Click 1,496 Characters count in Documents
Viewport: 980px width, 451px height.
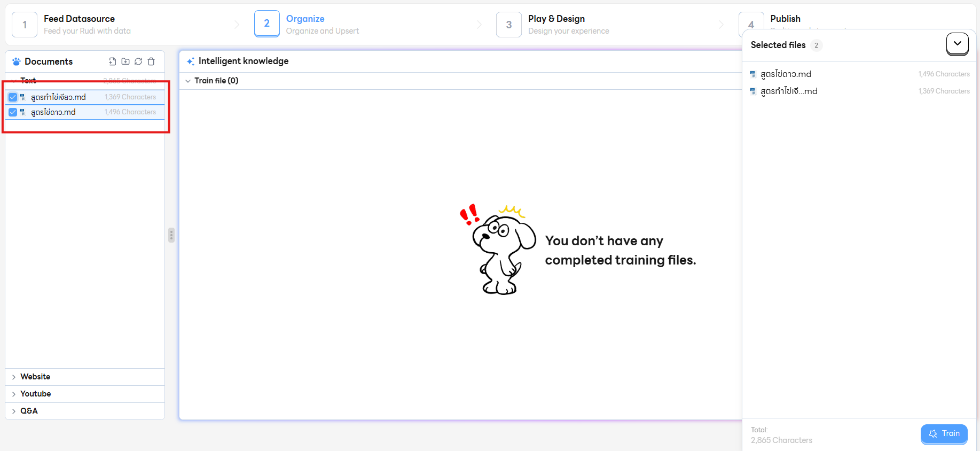[x=130, y=112]
